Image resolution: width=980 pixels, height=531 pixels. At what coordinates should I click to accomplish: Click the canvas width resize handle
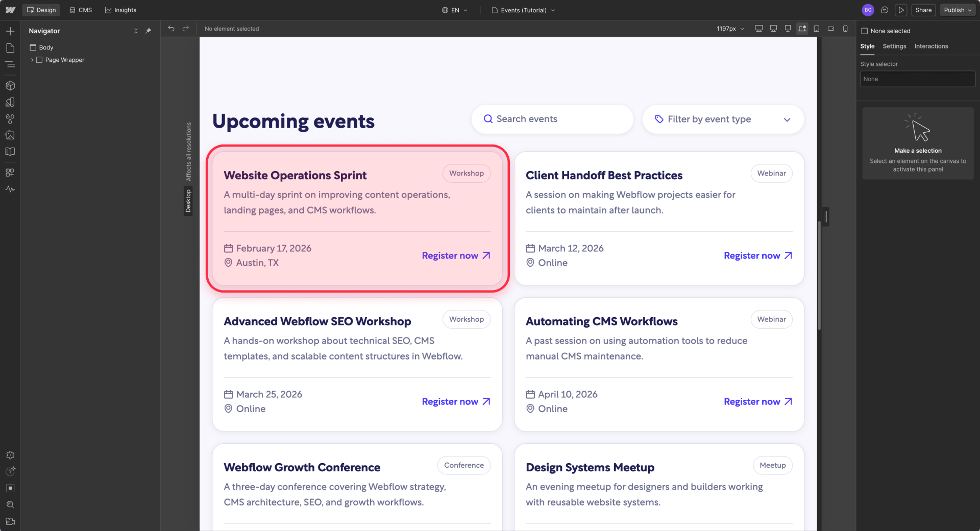pos(825,217)
